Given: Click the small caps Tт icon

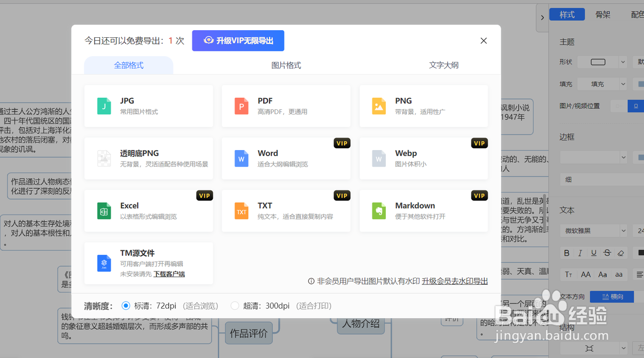Looking at the screenshot, I should click(x=569, y=274).
